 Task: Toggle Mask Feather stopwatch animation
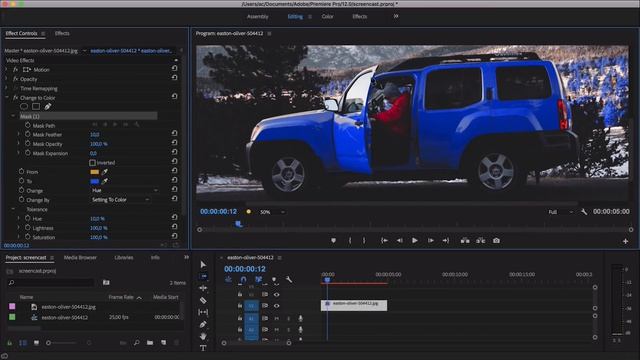click(x=28, y=134)
